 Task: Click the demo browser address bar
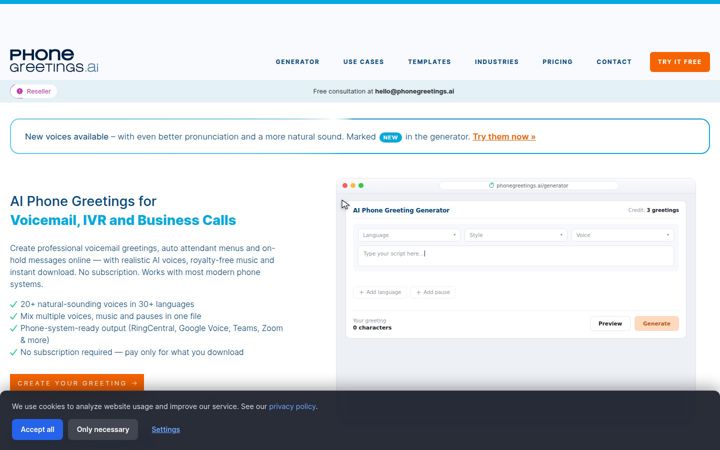pyautogui.click(x=529, y=186)
